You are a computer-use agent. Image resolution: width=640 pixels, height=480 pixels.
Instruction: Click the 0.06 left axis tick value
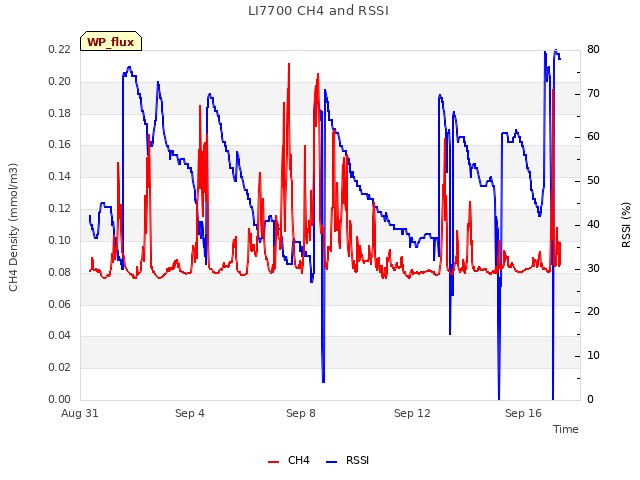[60, 304]
